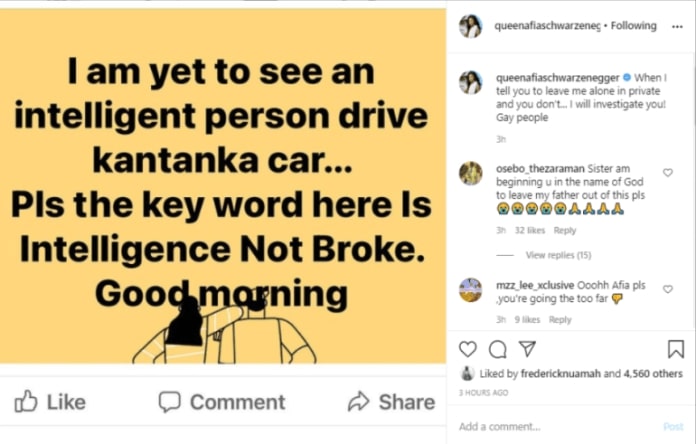The width and height of the screenshot is (696, 444).
Task: Save post with the bookmark icon
Action: click(676, 349)
